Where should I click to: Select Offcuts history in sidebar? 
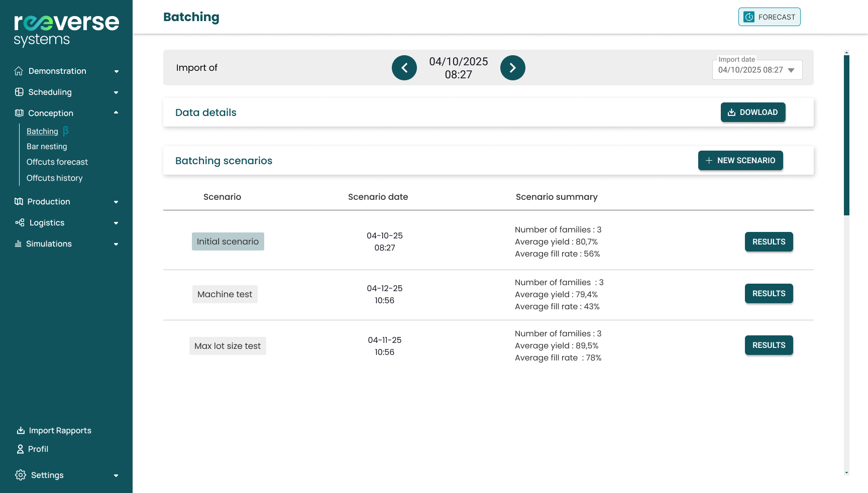(x=54, y=178)
